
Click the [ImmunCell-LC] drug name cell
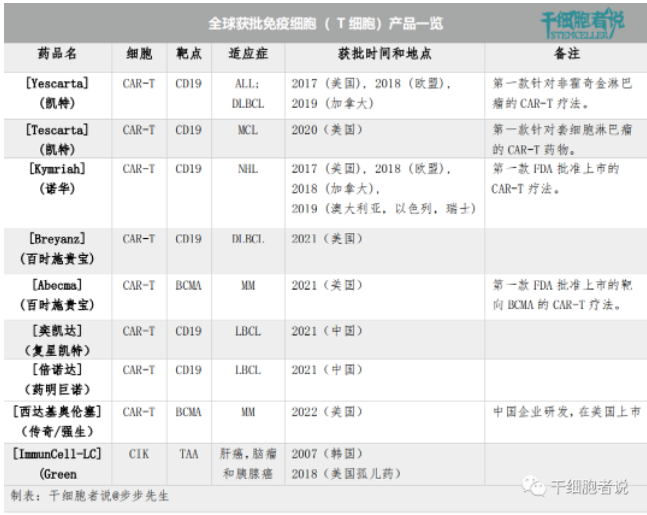[x=57, y=464]
